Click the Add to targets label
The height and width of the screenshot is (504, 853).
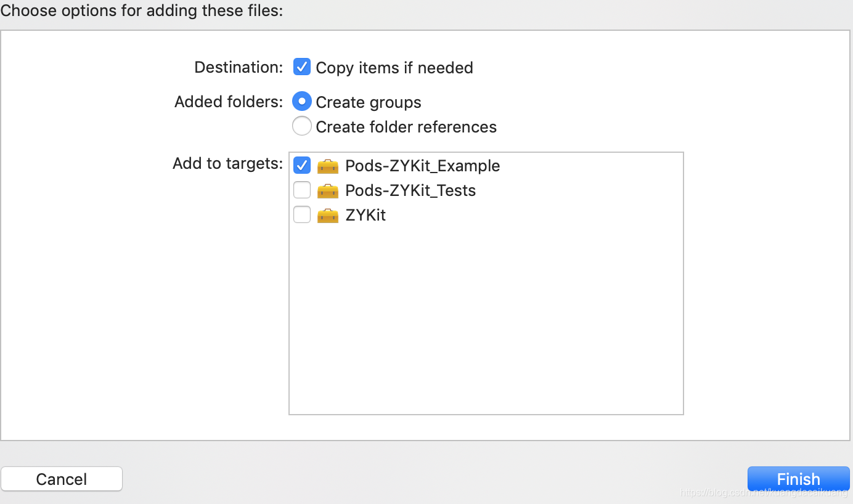[x=227, y=163]
